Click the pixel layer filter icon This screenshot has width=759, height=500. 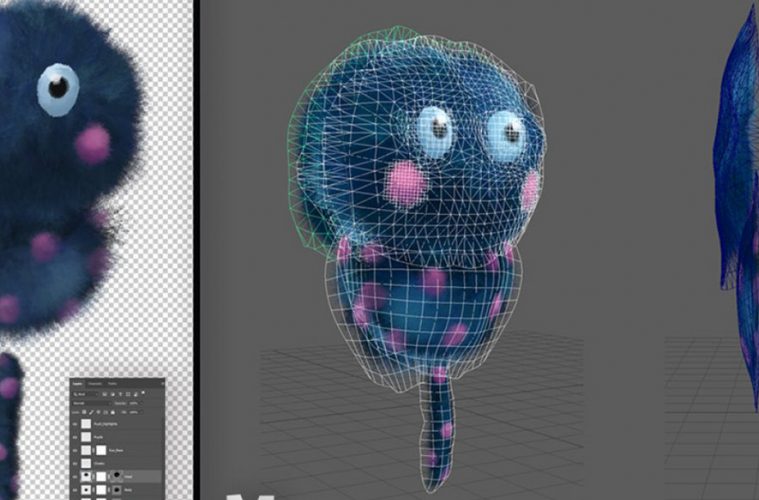click(104, 394)
